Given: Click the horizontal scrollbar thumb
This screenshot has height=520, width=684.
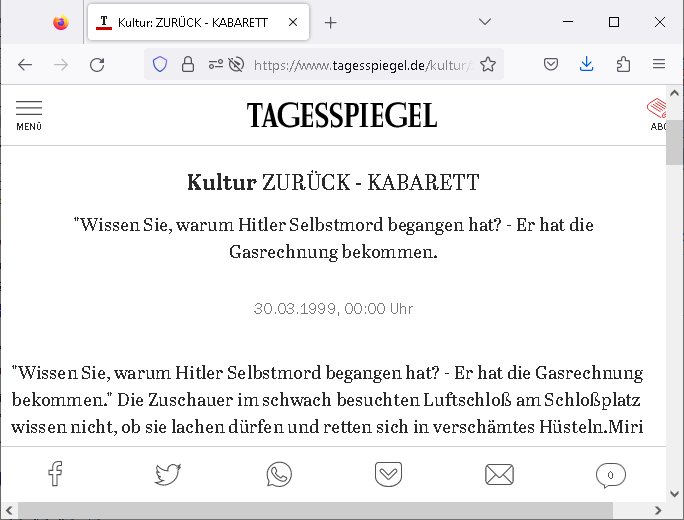Looking at the screenshot, I should point(315,510).
